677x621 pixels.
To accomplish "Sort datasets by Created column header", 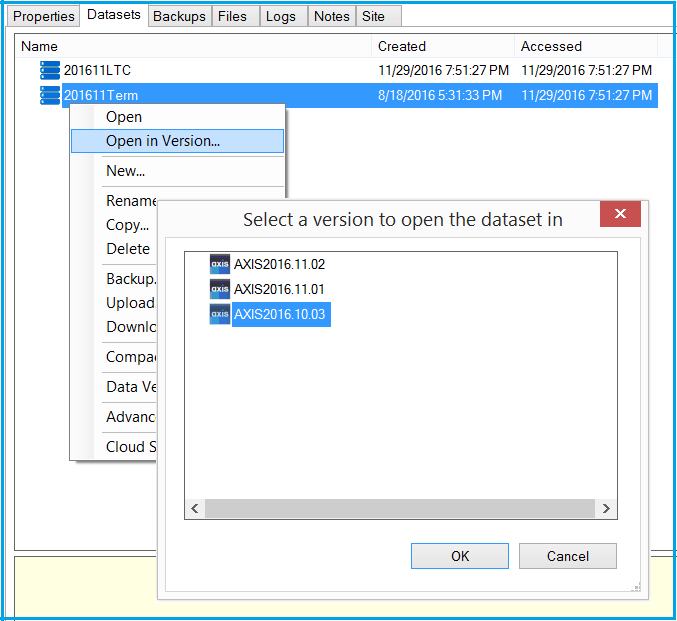I will 443,46.
